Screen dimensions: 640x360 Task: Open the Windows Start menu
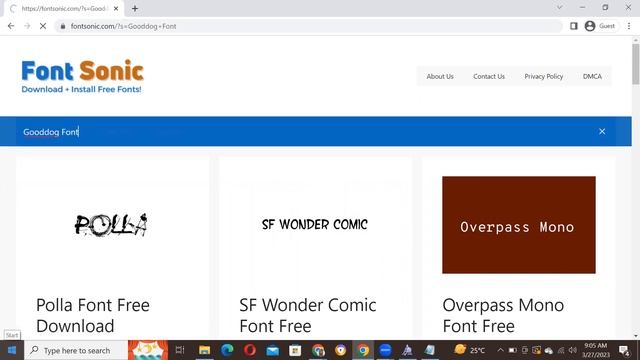pos(12,350)
